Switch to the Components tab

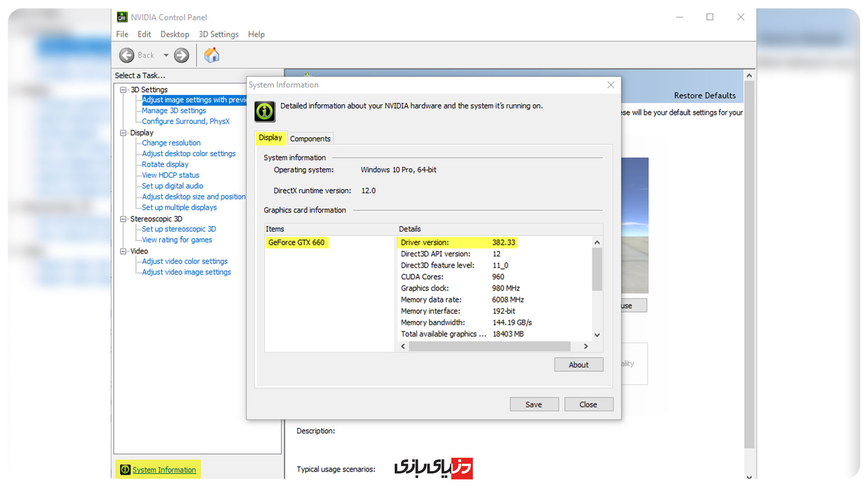310,138
